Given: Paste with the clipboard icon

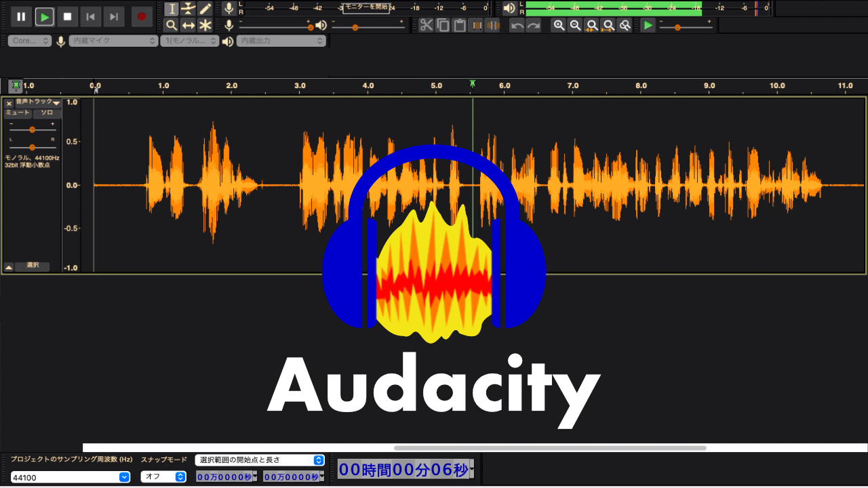Looking at the screenshot, I should pos(459,25).
